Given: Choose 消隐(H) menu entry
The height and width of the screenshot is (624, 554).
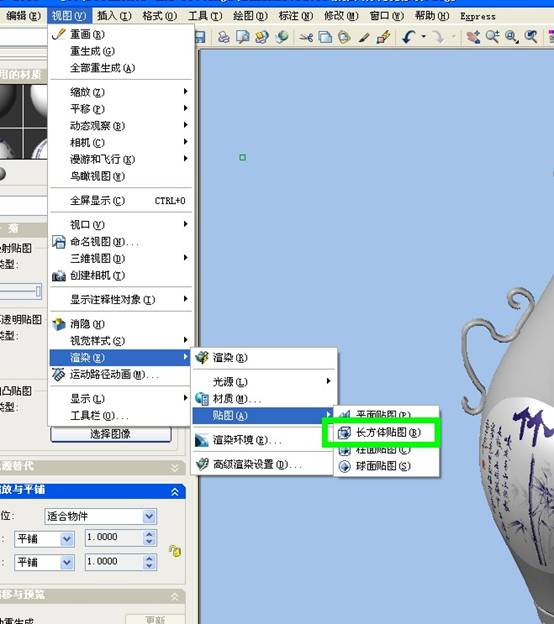Looking at the screenshot, I should pos(120,324).
